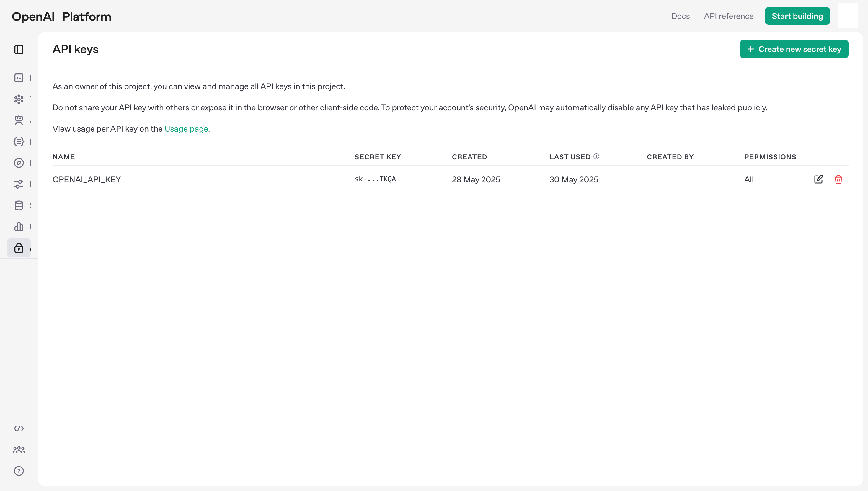Open the fine-tuning cluster icon in sidebar
Image resolution: width=868 pixels, height=491 pixels.
click(19, 99)
